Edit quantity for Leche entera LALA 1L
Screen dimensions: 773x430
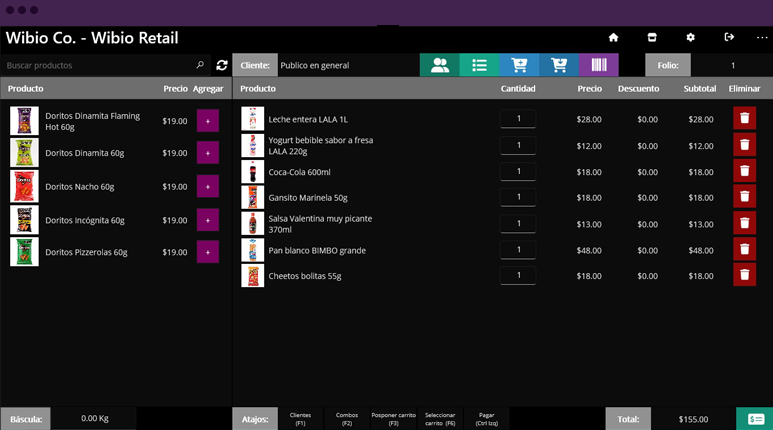tap(518, 118)
